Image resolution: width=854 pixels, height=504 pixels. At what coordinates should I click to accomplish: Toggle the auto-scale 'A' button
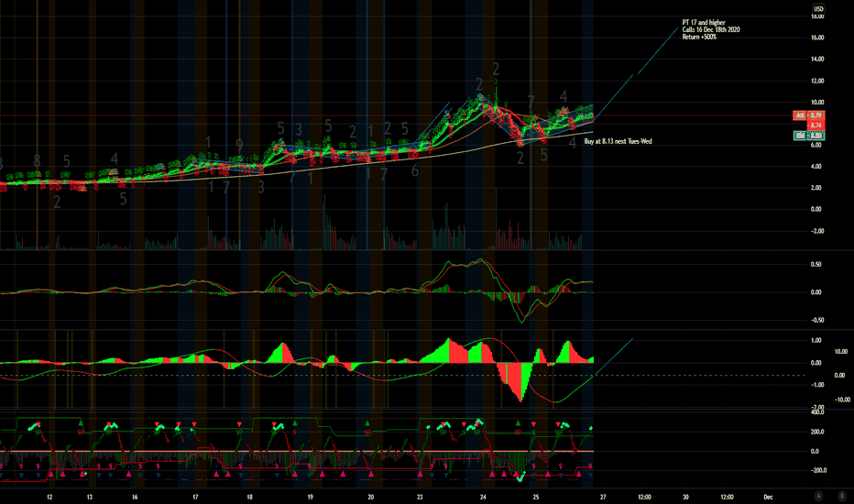pyautogui.click(x=818, y=496)
